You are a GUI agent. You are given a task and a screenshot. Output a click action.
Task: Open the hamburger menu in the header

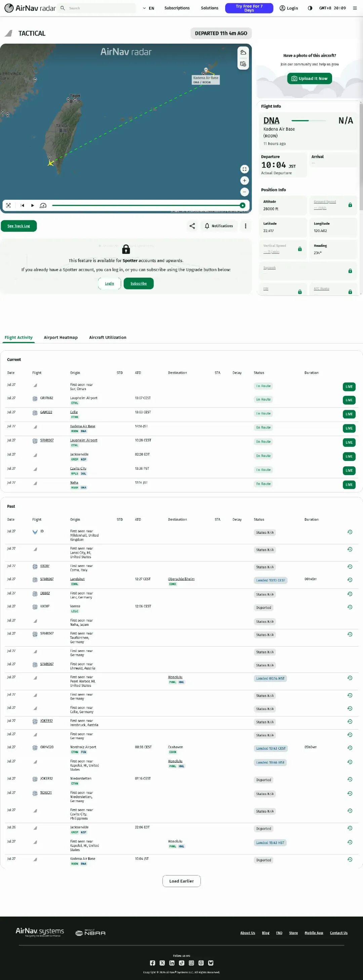click(355, 8)
